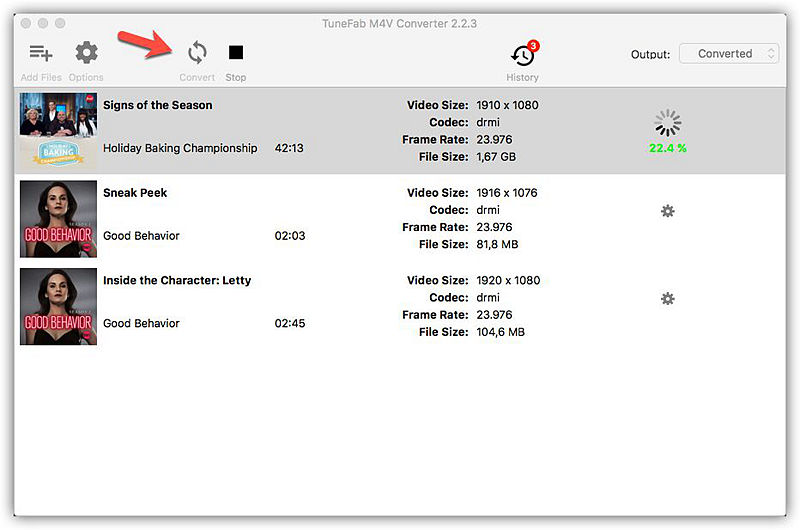The width and height of the screenshot is (800, 530).
Task: Click the Add Files icon
Action: pyautogui.click(x=40, y=53)
